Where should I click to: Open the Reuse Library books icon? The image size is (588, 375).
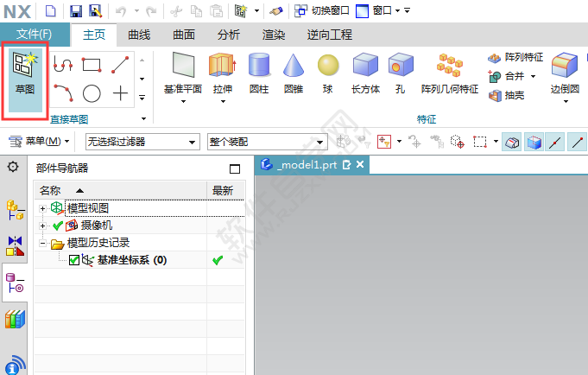tap(15, 319)
